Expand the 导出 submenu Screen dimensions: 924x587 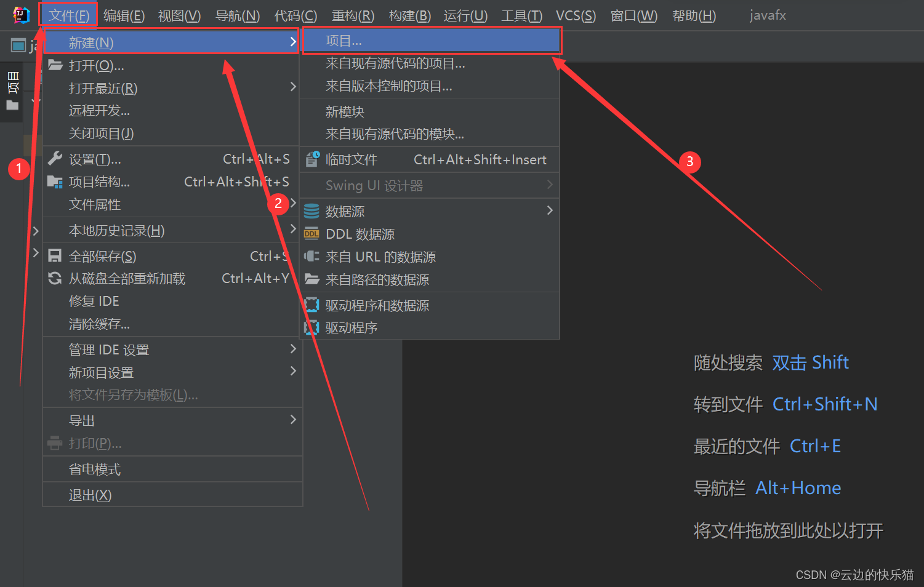[293, 420]
